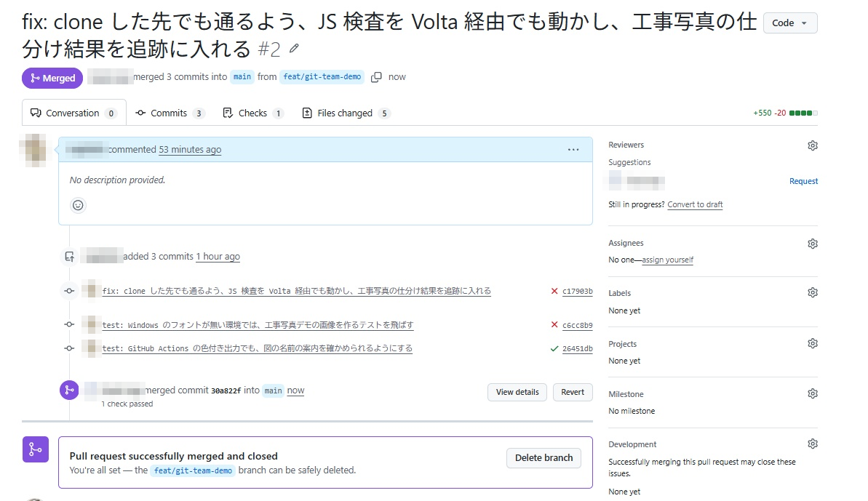Open commit hash c6cc8b9
Screen dimensions: 868x501
point(578,325)
